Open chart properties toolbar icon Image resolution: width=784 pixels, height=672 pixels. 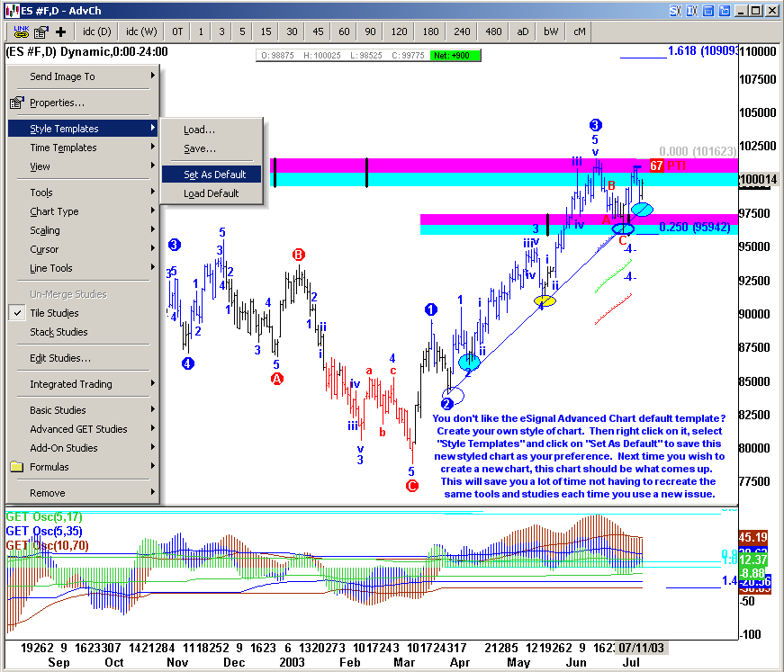coord(41,32)
